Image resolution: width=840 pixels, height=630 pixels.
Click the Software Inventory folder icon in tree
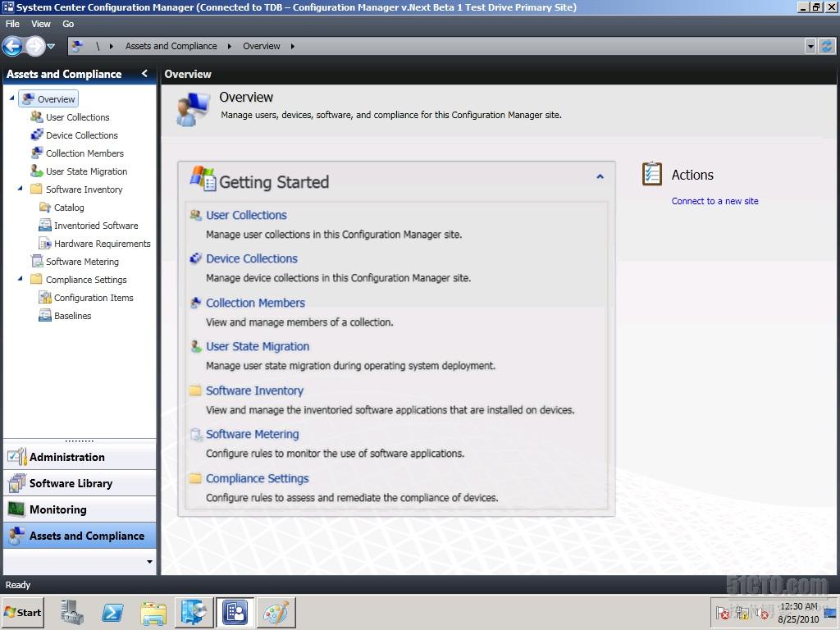pyautogui.click(x=36, y=189)
